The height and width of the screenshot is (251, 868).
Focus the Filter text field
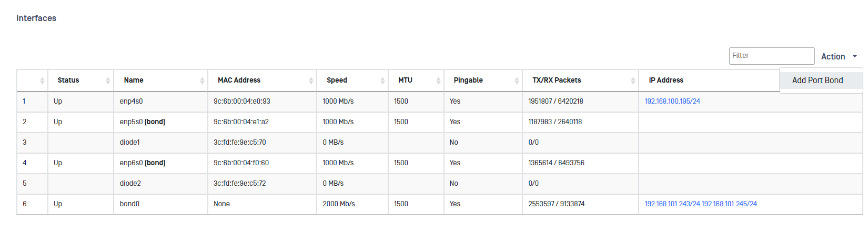coord(772,56)
